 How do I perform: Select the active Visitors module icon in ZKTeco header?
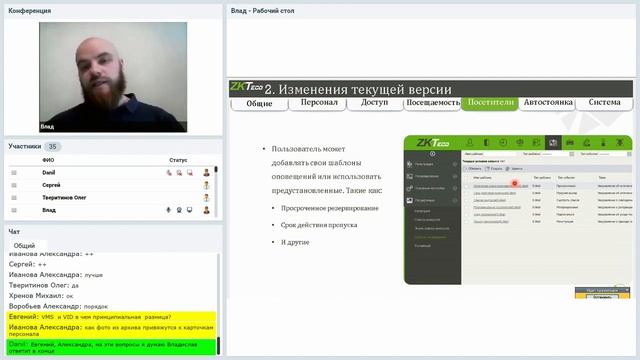[553, 142]
